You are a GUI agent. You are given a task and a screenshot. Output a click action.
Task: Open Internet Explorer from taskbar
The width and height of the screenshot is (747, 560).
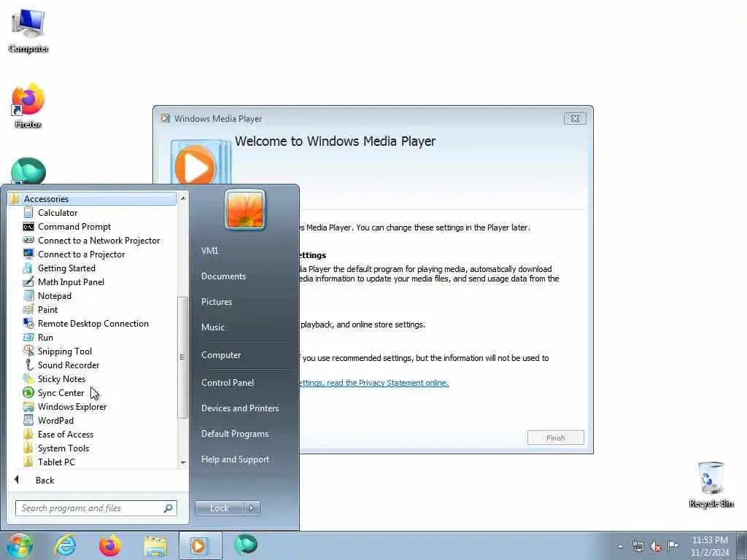point(65,545)
